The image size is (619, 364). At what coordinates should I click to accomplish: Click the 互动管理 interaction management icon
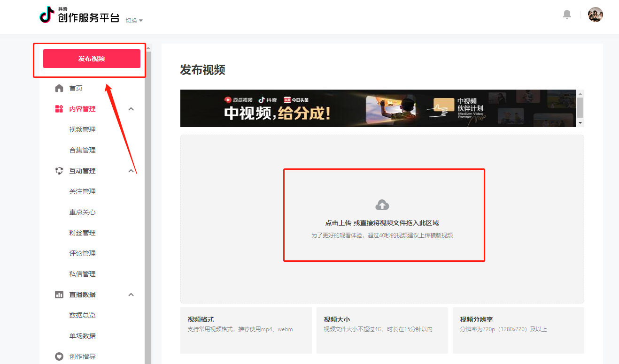coord(59,170)
